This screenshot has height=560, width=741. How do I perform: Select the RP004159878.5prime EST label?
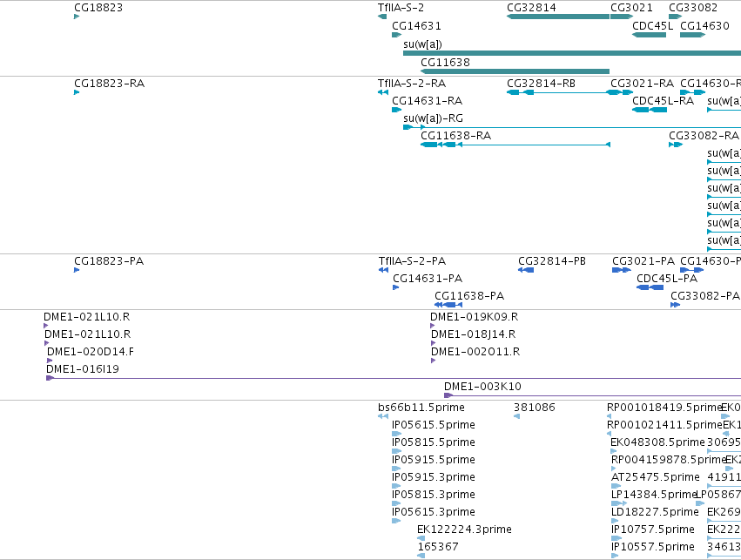pos(668,460)
